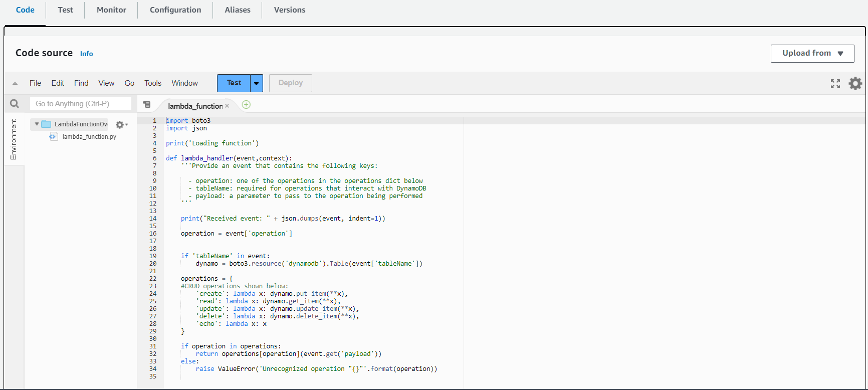Open the Versions tab

point(290,10)
